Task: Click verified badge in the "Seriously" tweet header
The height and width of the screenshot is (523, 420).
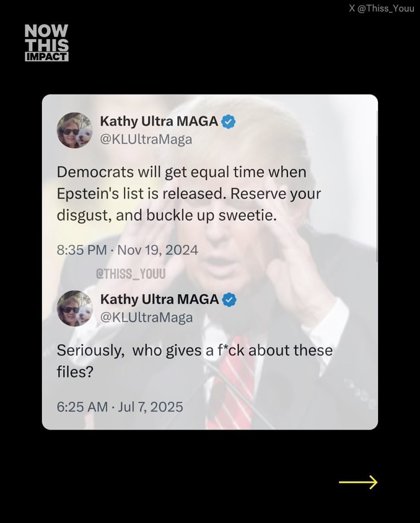Action: 229,299
